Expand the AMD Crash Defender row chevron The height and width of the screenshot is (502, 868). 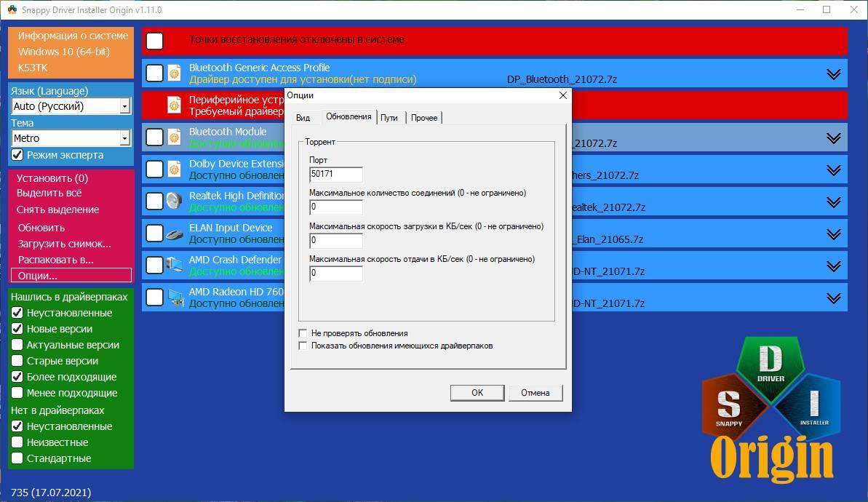pyautogui.click(x=834, y=267)
